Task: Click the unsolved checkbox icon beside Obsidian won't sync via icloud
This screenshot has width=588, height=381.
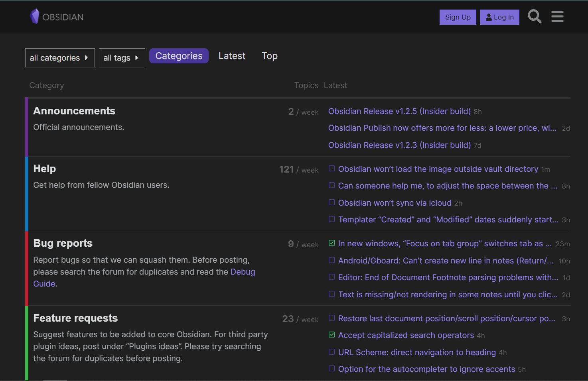Action: (331, 202)
